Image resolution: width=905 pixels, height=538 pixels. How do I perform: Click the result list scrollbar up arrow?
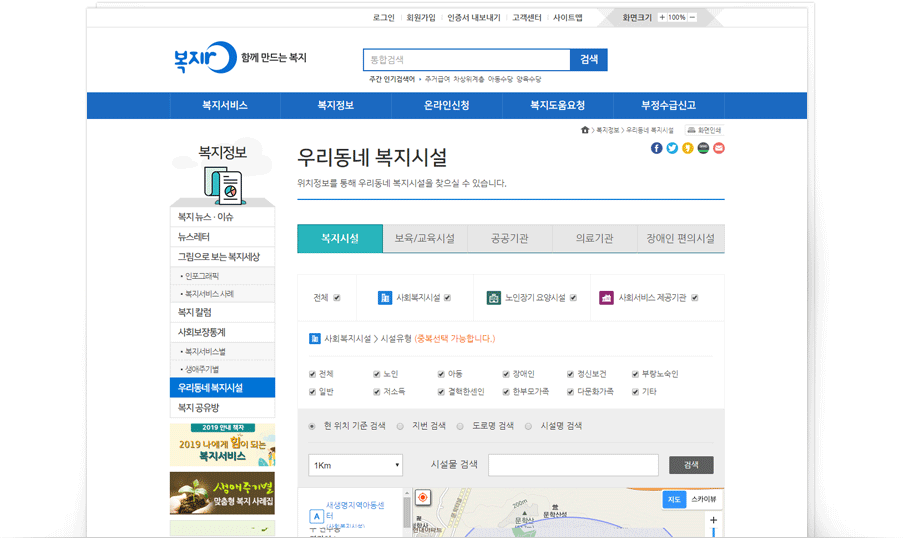(x=407, y=494)
